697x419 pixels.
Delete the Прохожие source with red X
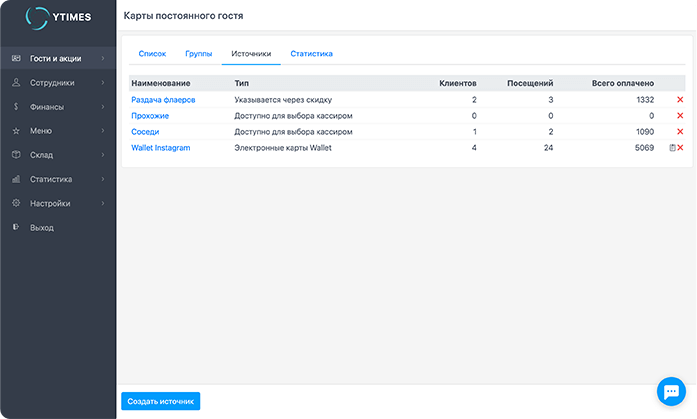pos(680,116)
